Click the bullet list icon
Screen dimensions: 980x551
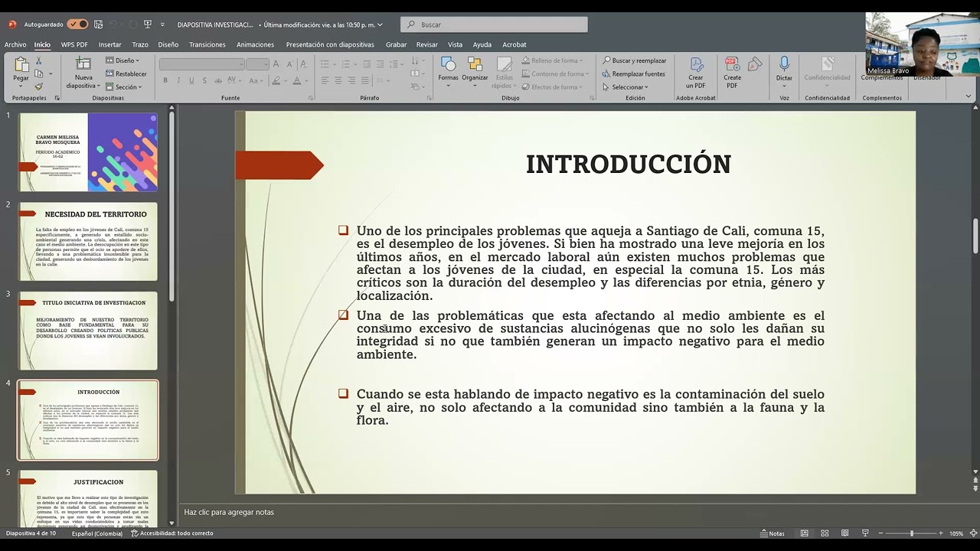coord(325,64)
